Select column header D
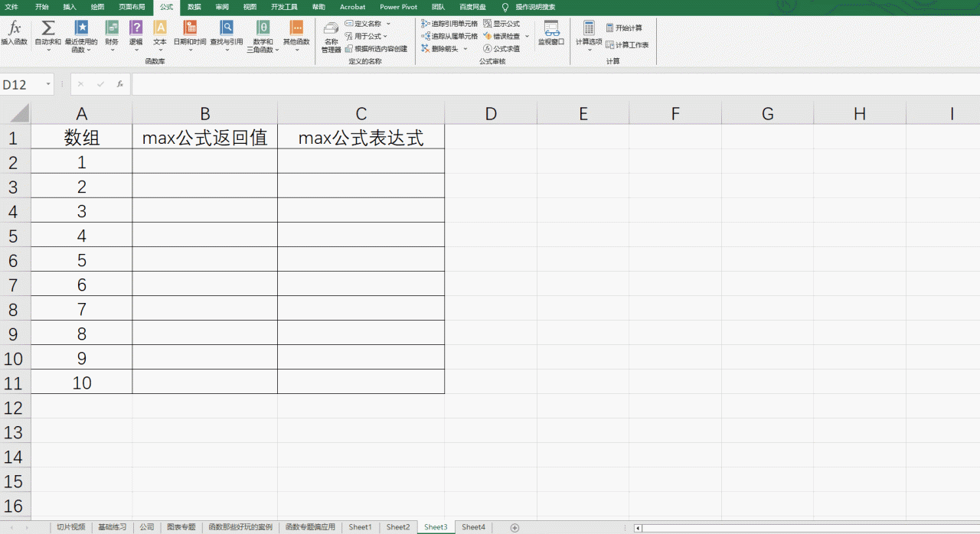 (491, 114)
